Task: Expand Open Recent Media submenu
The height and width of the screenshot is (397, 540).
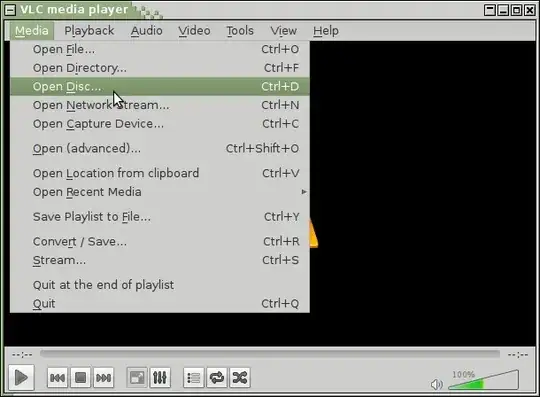Action: tap(160, 192)
